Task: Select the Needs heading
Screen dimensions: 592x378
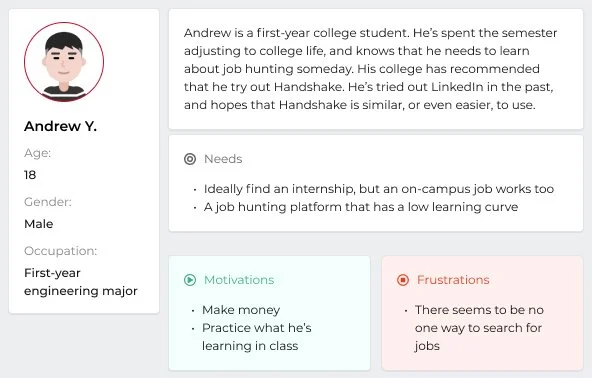Action: (x=223, y=159)
